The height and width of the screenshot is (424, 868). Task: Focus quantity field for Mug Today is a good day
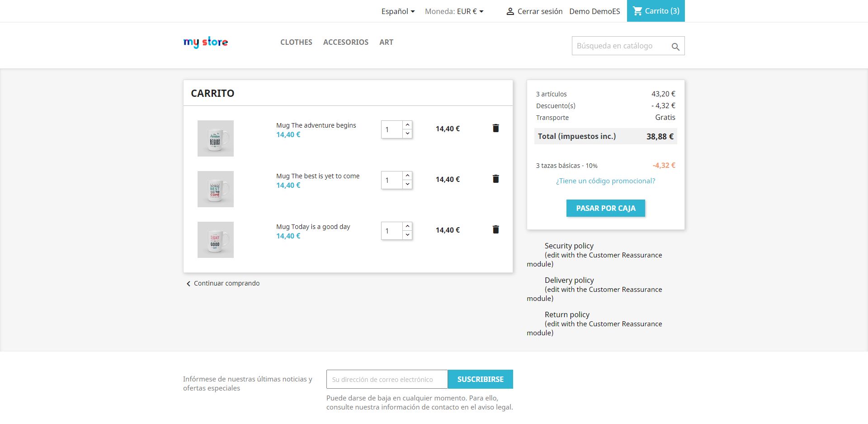click(392, 231)
